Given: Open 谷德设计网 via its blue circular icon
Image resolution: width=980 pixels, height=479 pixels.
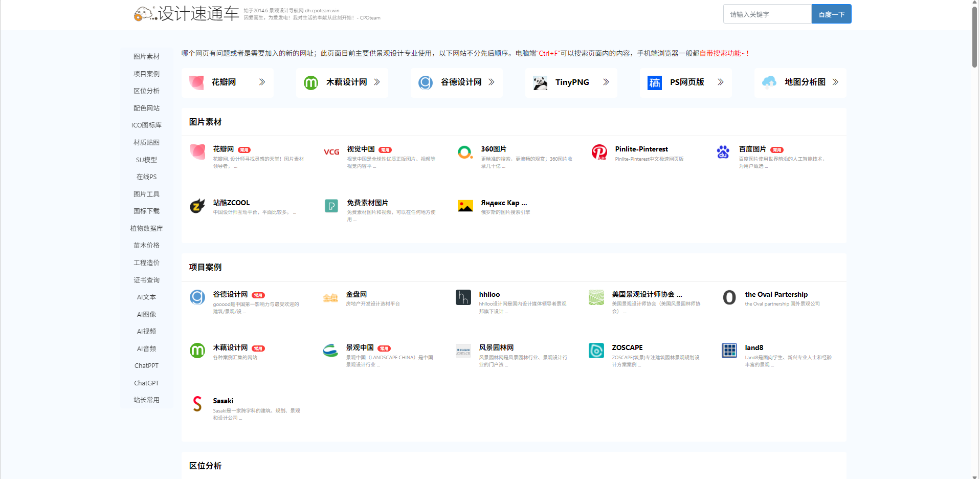Looking at the screenshot, I should click(x=197, y=297).
